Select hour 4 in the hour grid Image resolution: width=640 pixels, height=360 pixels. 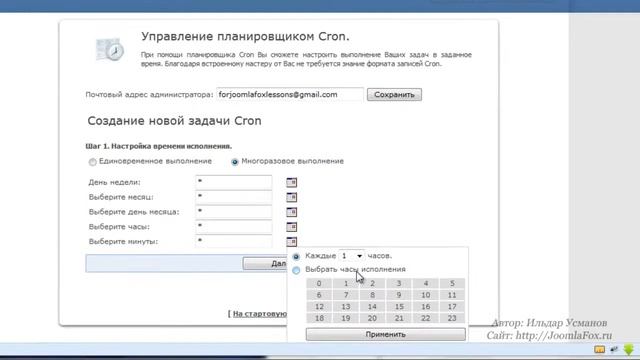[x=426, y=283]
